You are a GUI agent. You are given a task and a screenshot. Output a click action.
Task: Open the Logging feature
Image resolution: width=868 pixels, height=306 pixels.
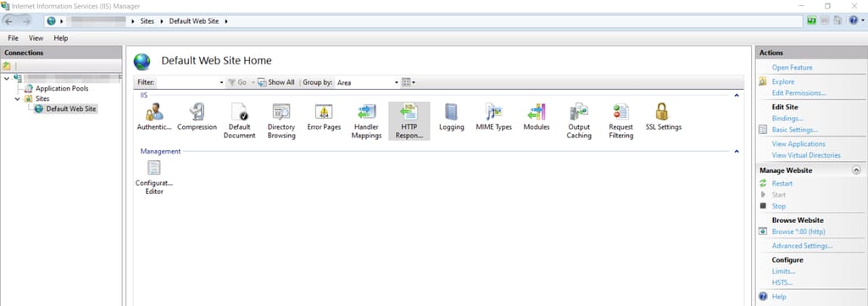451,117
